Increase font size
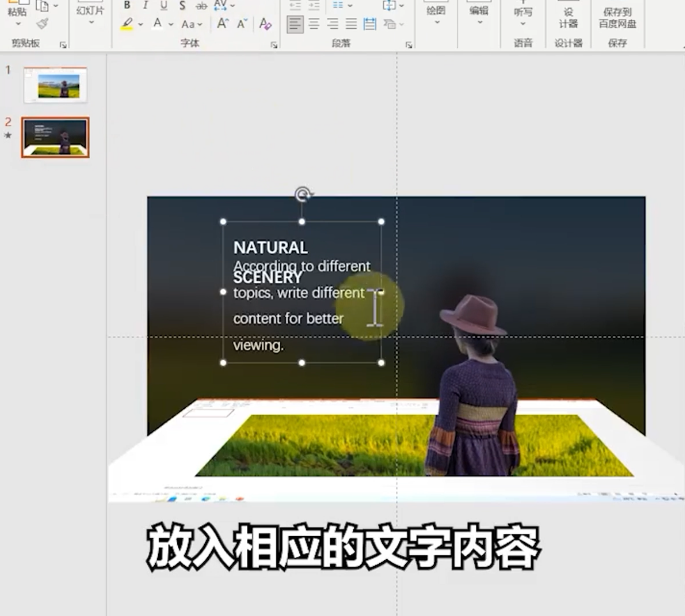 pyautogui.click(x=223, y=24)
